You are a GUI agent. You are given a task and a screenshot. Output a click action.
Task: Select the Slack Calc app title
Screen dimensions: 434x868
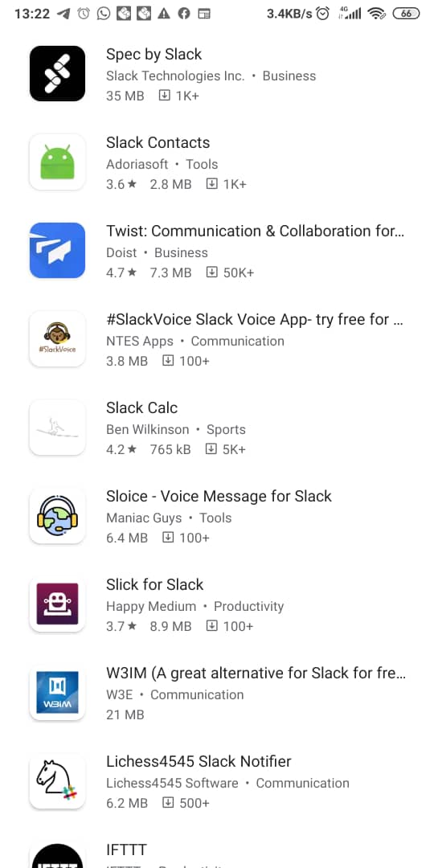coord(141,408)
